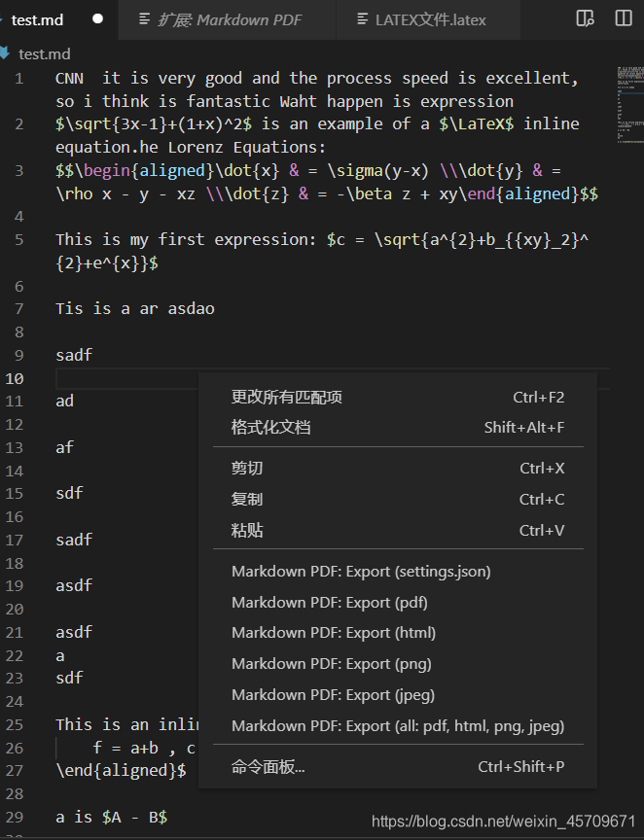Click line number 10 in the gutter
The image size is (644, 840).
(x=15, y=378)
